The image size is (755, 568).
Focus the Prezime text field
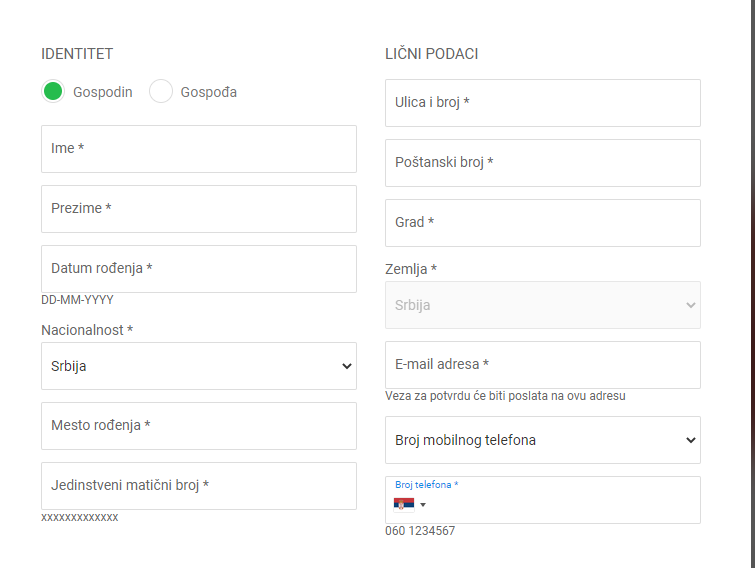(x=198, y=209)
